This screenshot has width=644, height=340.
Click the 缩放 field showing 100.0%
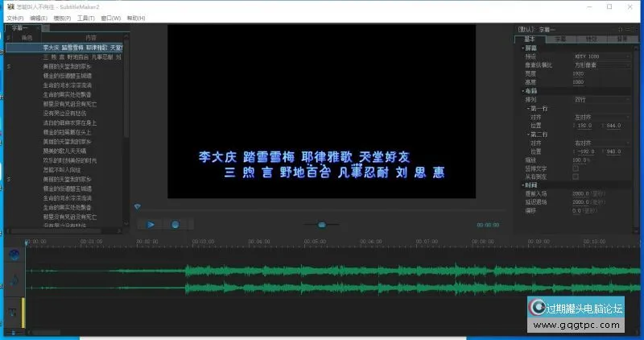(x=580, y=160)
